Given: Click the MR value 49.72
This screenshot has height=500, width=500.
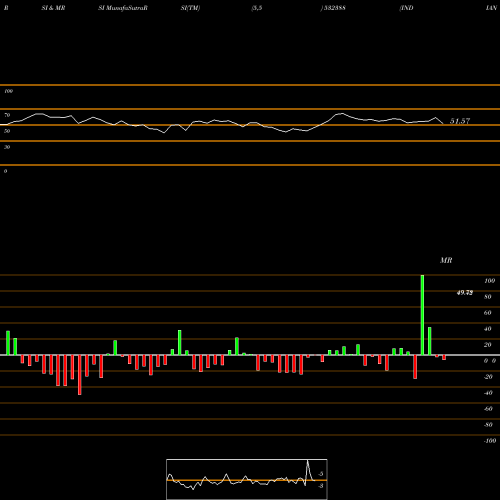Looking at the screenshot, I should (465, 293).
